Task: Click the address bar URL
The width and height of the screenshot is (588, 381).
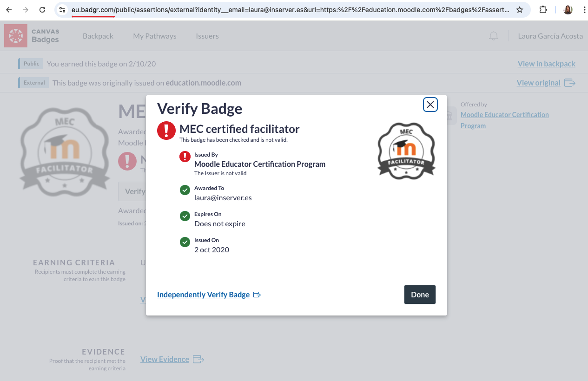Action: (290, 10)
